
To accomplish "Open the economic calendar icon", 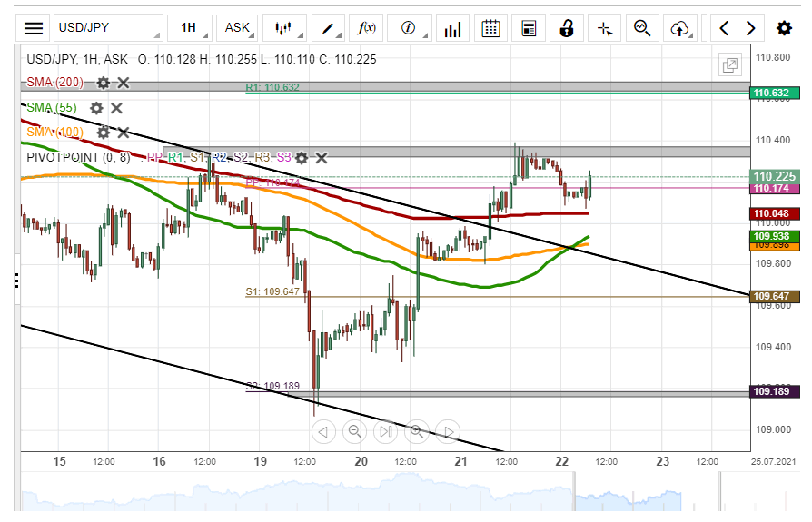I will tap(490, 28).
